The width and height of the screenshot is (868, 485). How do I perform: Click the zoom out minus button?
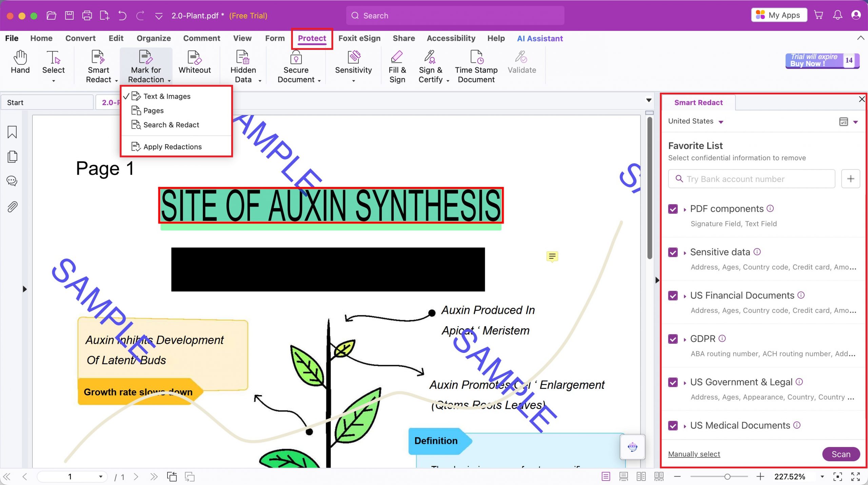point(677,477)
